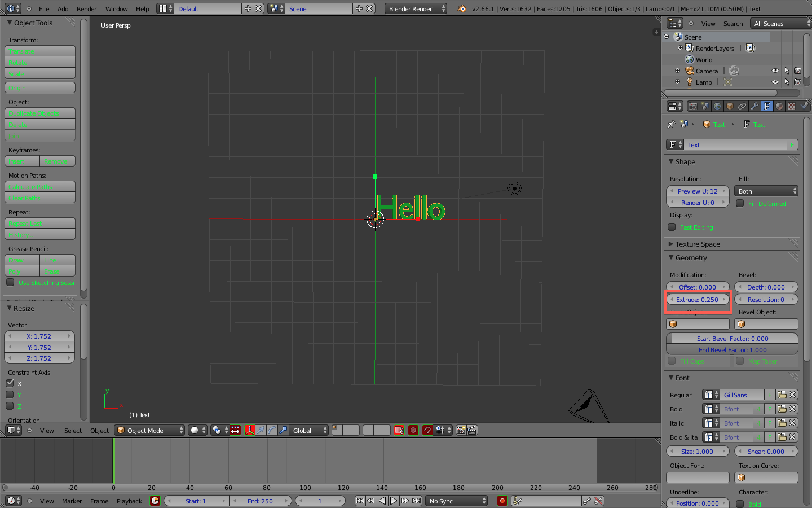Open the Blender Render engine selector
Image resolution: width=812 pixels, height=508 pixels.
pos(416,8)
